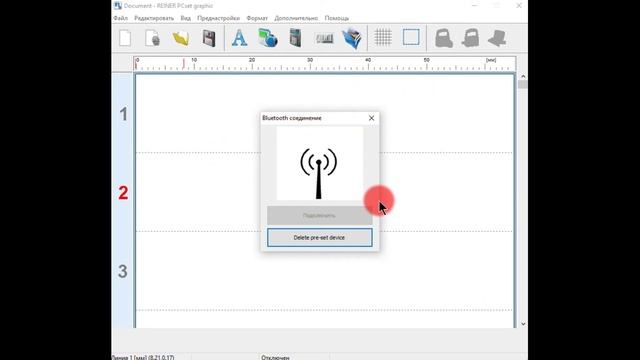Click the Delete pre-set device button
This screenshot has height=360, width=640.
pos(320,238)
